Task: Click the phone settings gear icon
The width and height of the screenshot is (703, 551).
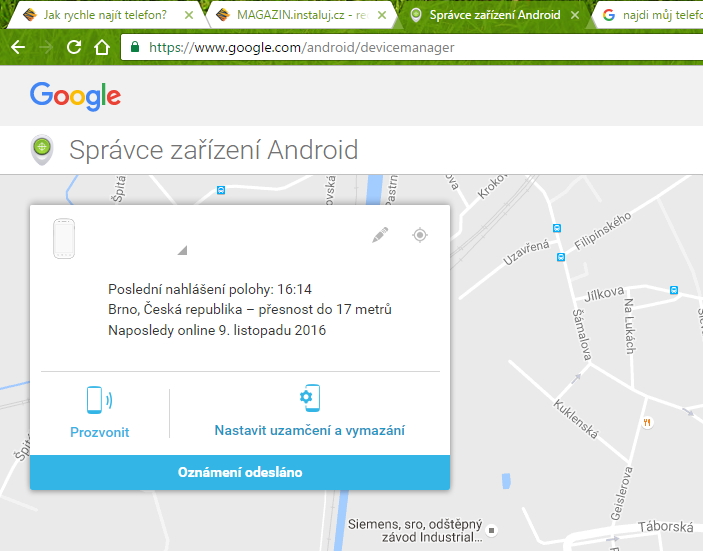Action: coord(310,398)
